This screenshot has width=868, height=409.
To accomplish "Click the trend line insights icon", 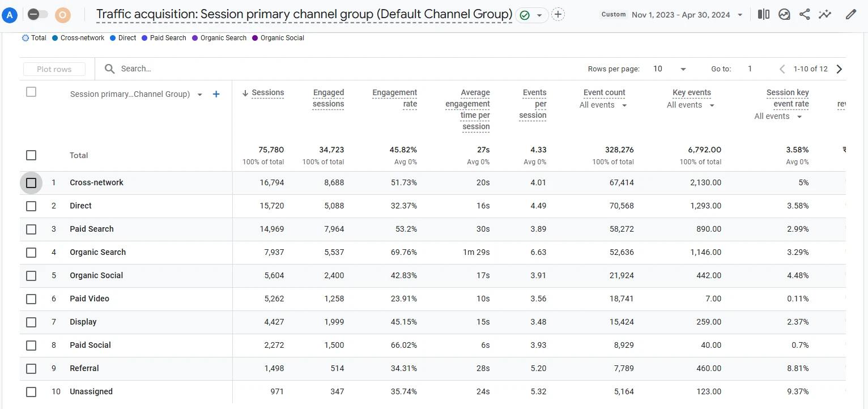I will pos(825,15).
